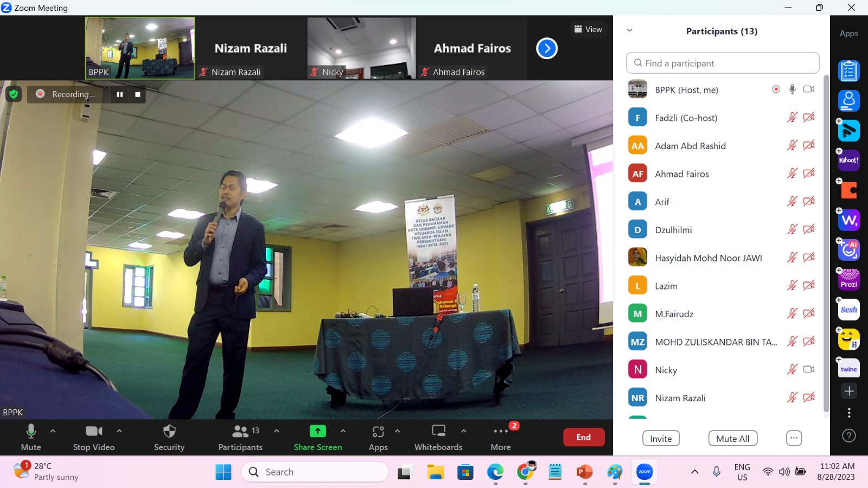
Task: Stop Video camera button
Action: coord(94,437)
